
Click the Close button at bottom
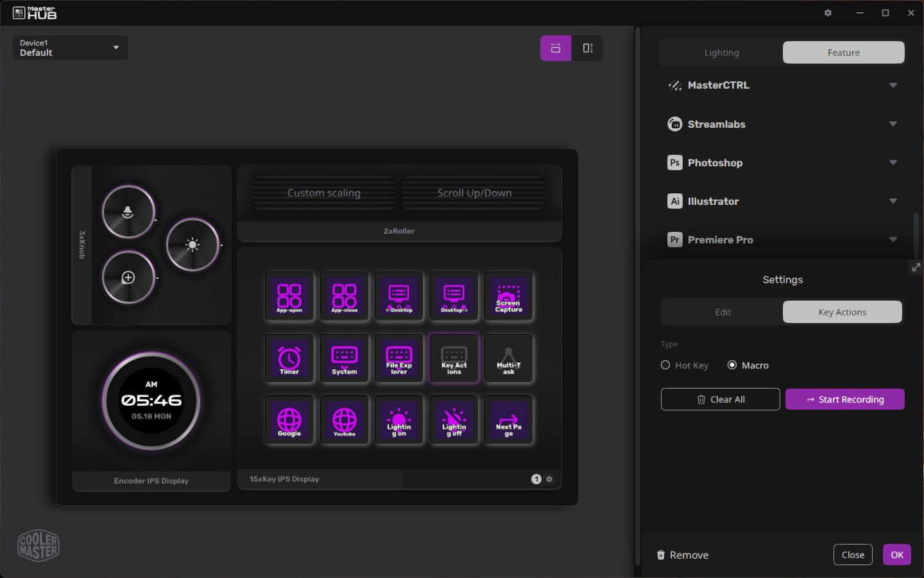853,555
